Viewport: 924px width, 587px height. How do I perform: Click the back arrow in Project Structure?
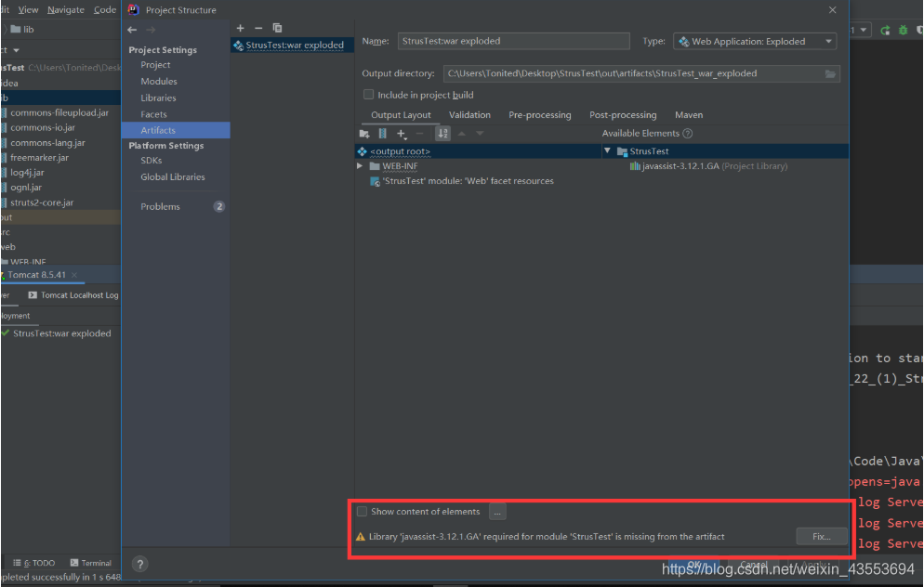tap(132, 30)
